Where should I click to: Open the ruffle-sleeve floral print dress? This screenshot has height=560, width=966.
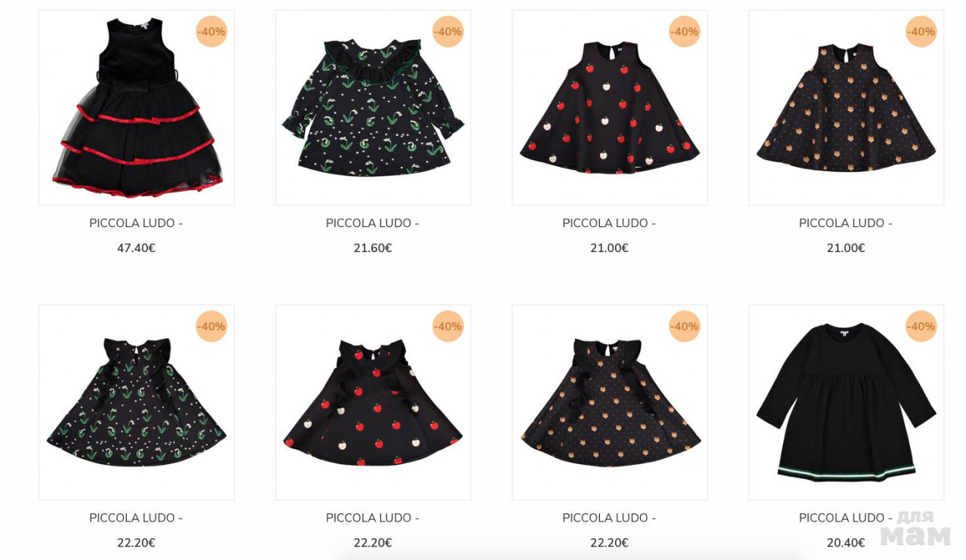pyautogui.click(x=137, y=402)
